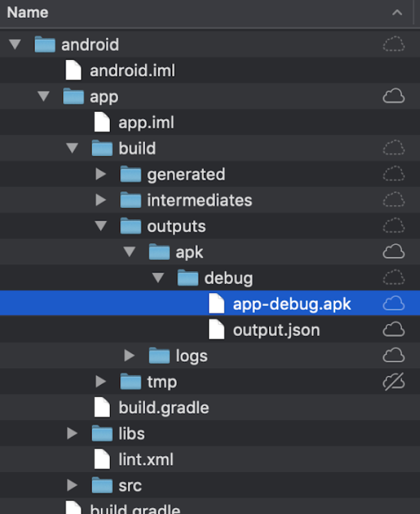Screen dimensions: 420x514
Task: Select the lint.xml file name
Action: click(x=146, y=459)
